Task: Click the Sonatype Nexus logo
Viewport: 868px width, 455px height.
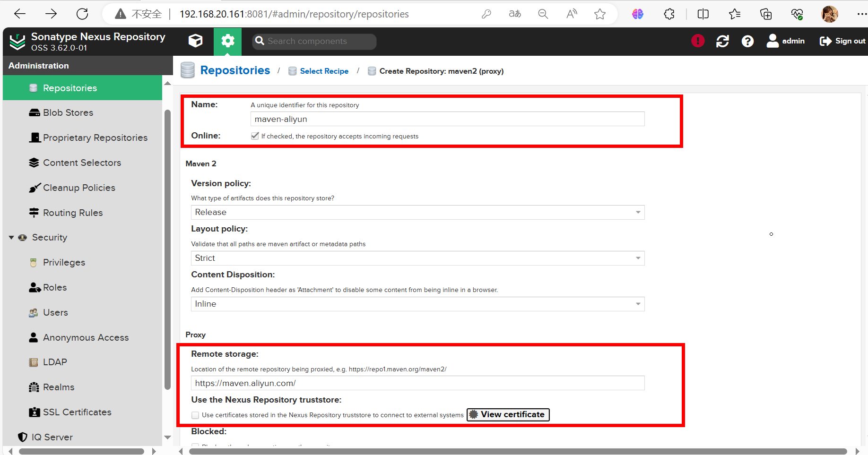Action: 17,42
